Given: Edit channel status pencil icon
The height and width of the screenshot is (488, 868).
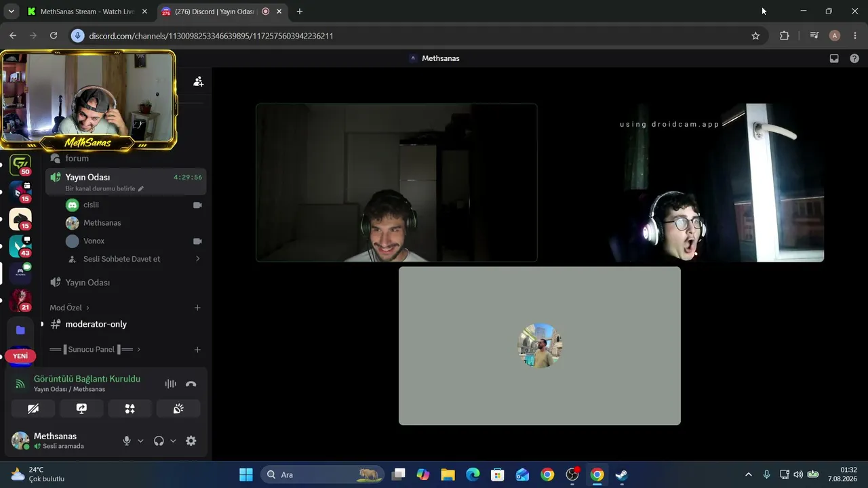Looking at the screenshot, I should (x=141, y=188).
